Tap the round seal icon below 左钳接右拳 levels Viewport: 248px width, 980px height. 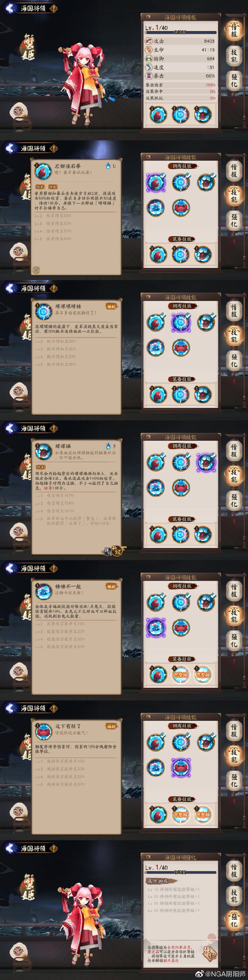36,269
